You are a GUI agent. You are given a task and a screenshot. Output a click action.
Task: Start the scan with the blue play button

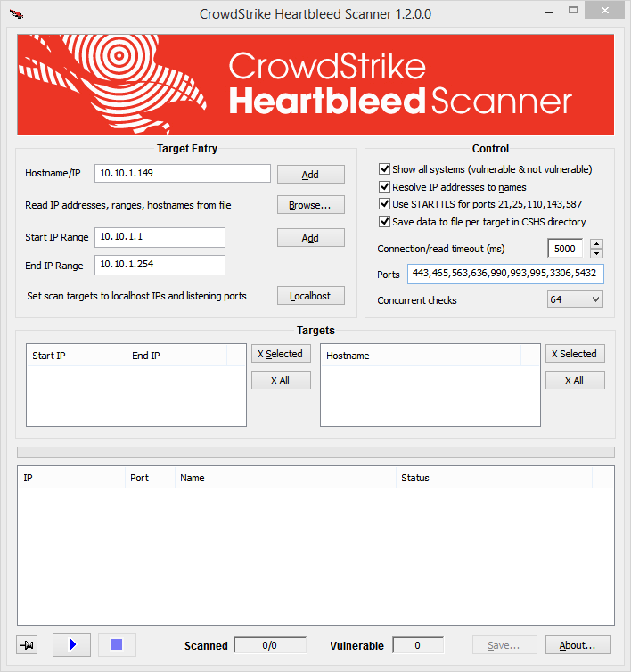(x=71, y=644)
